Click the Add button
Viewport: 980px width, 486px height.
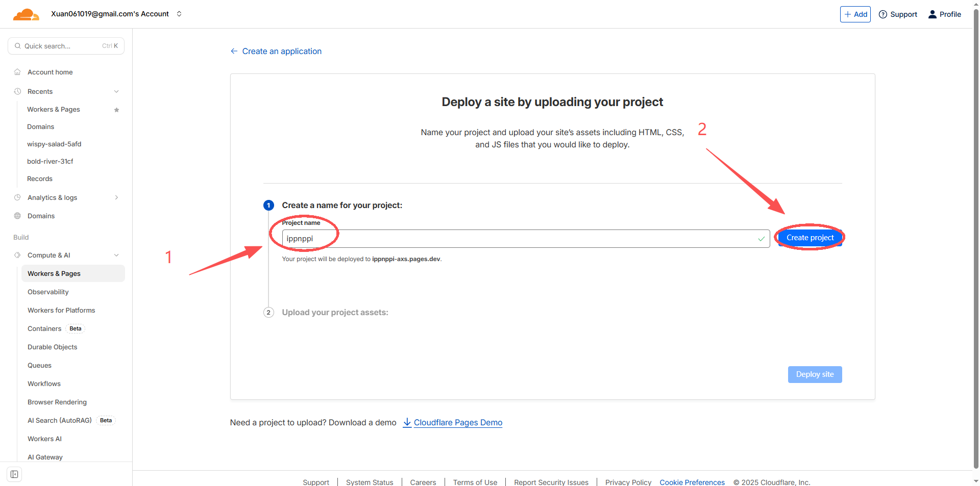[x=855, y=14]
